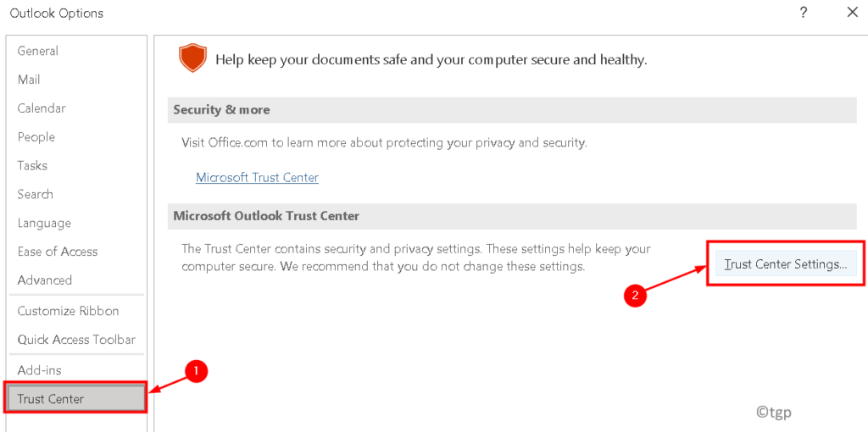The width and height of the screenshot is (868, 432).
Task: Select Add-ins in the sidebar
Action: pos(39,370)
